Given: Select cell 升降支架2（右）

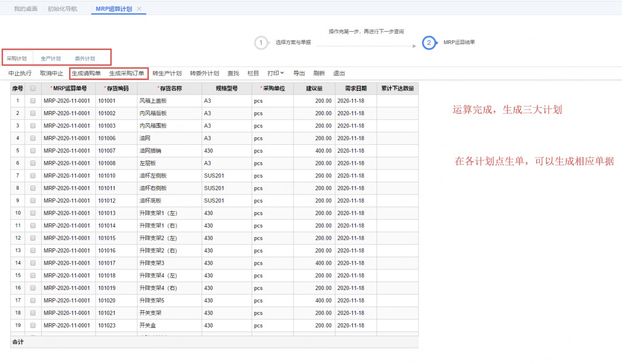Looking at the screenshot, I should (x=169, y=251).
